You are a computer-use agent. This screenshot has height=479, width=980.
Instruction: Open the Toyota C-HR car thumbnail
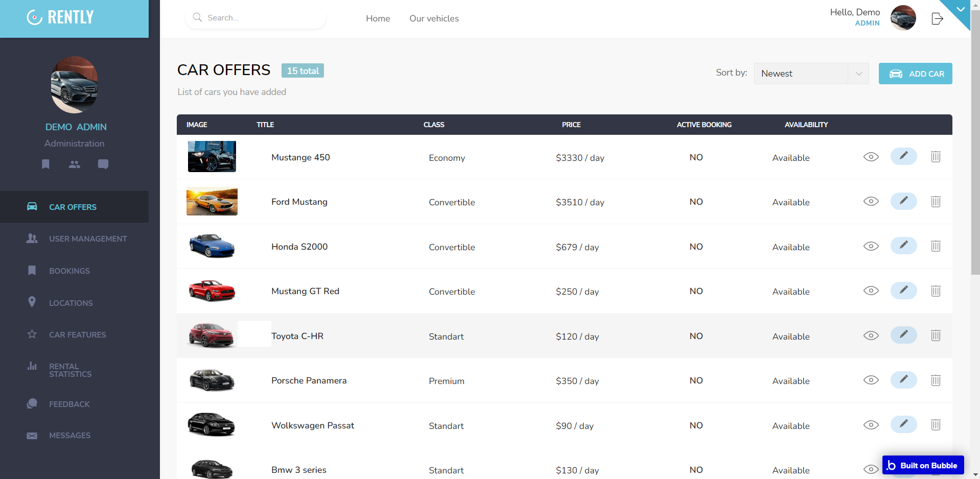(x=212, y=335)
